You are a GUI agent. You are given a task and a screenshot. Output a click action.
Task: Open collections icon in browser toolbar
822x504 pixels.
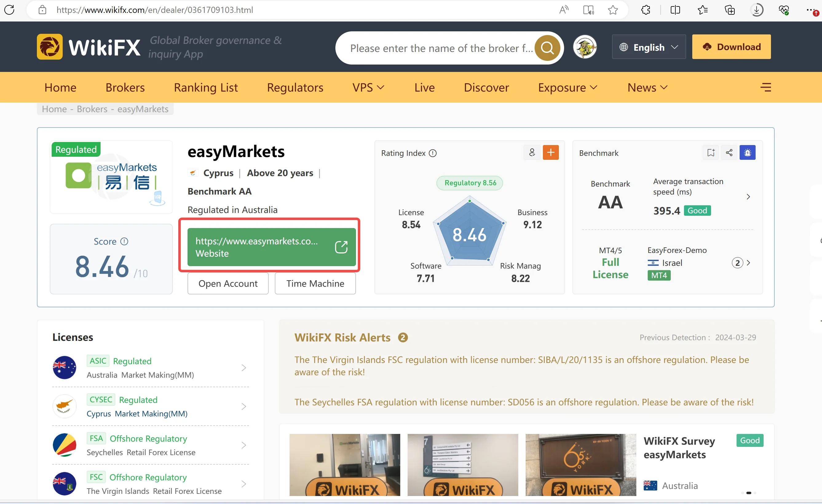(729, 10)
